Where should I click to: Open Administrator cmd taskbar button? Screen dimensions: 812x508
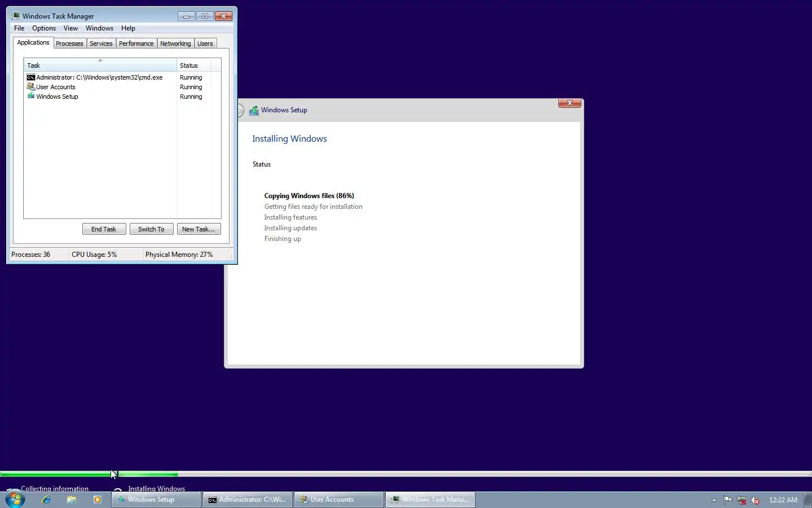click(x=248, y=500)
